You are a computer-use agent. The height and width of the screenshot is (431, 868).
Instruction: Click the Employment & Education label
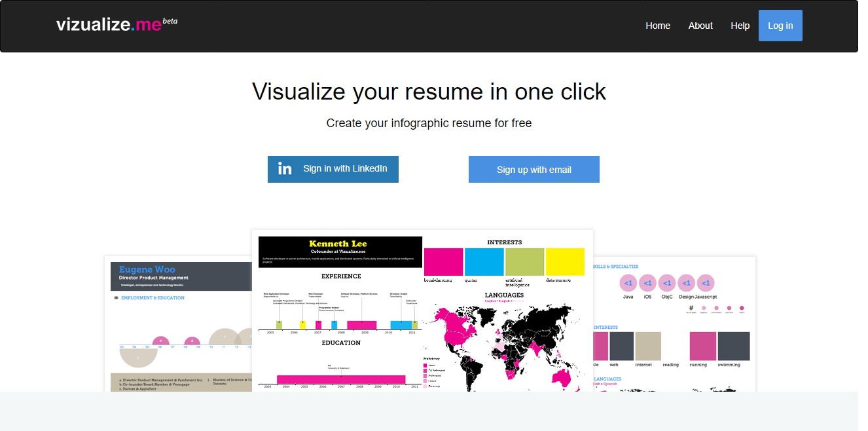(x=153, y=298)
